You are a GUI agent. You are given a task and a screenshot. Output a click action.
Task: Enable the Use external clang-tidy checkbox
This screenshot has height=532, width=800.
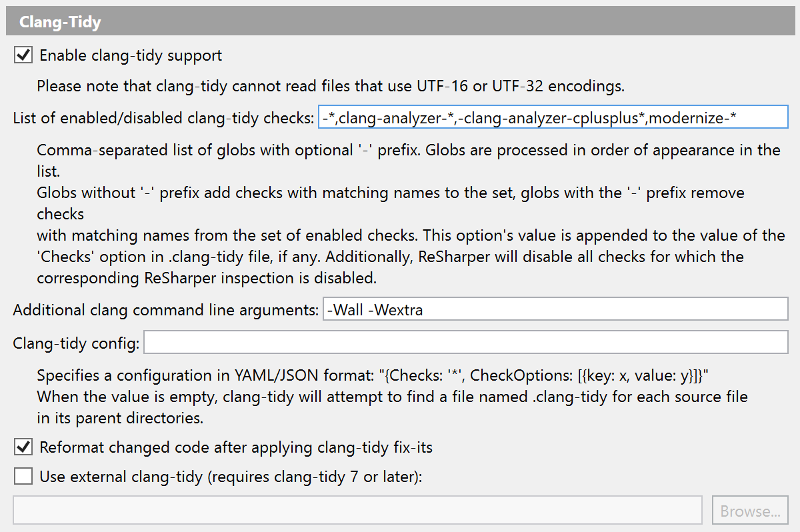pos(23,477)
